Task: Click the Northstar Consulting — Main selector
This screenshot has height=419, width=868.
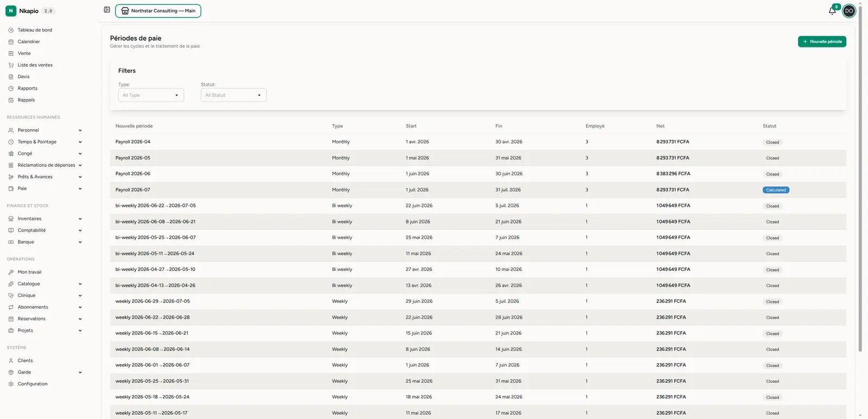Action: (158, 11)
